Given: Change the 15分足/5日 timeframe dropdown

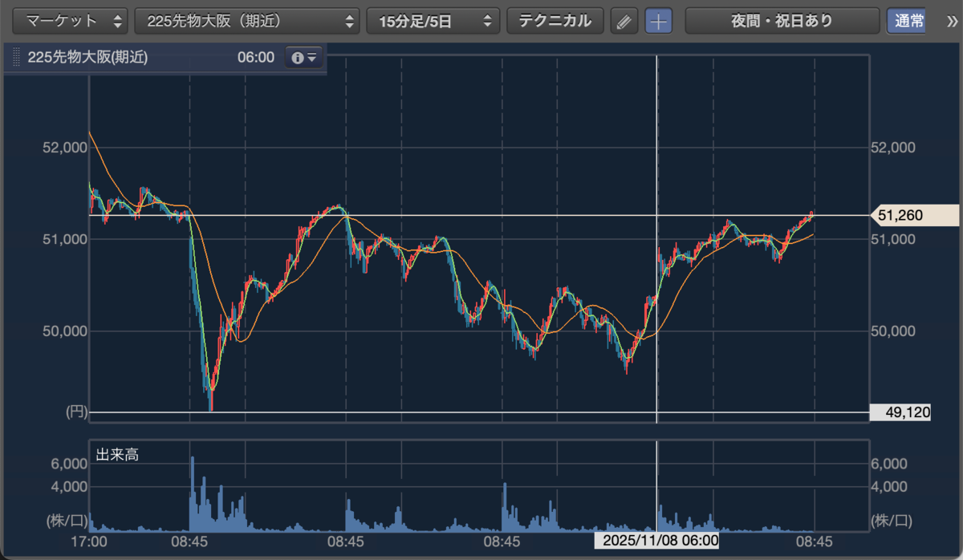Looking at the screenshot, I should tap(433, 21).
